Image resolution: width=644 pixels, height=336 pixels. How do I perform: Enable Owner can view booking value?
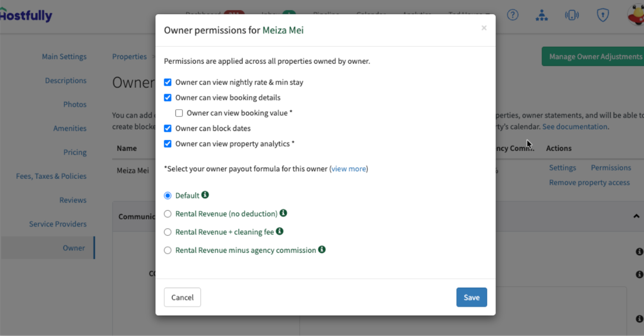coord(179,113)
